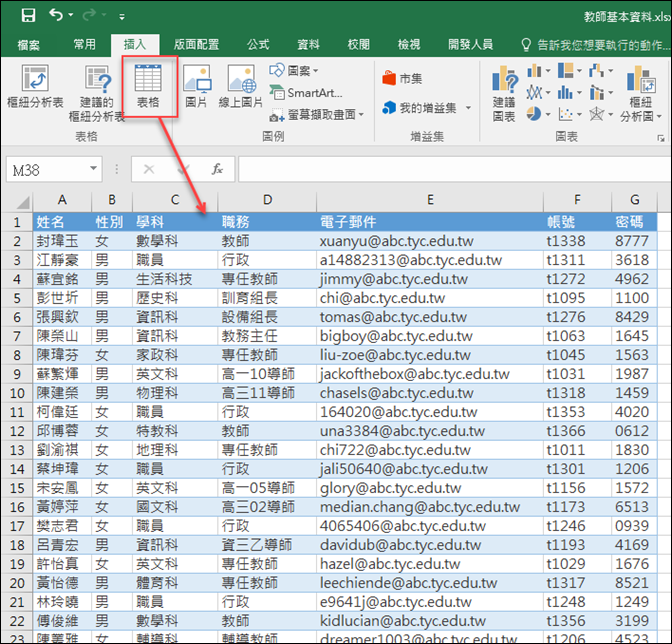Expand the Name Box dropdown arrow
The height and width of the screenshot is (644, 672).
[93, 169]
